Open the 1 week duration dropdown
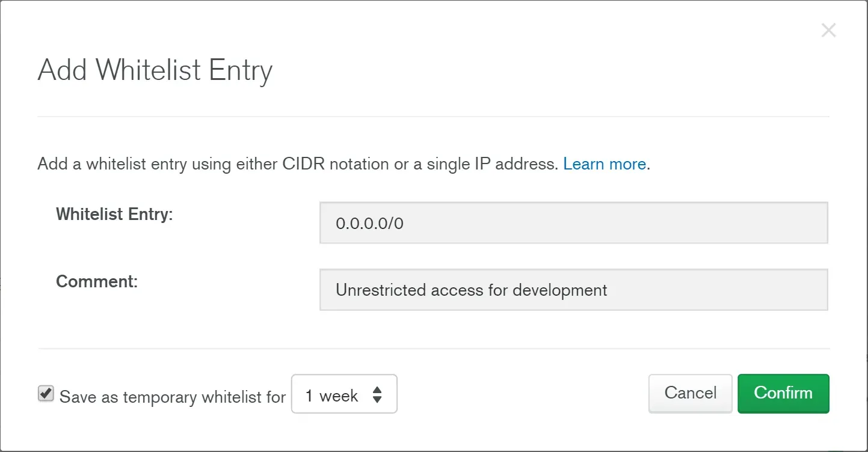The height and width of the screenshot is (452, 868). tap(344, 394)
